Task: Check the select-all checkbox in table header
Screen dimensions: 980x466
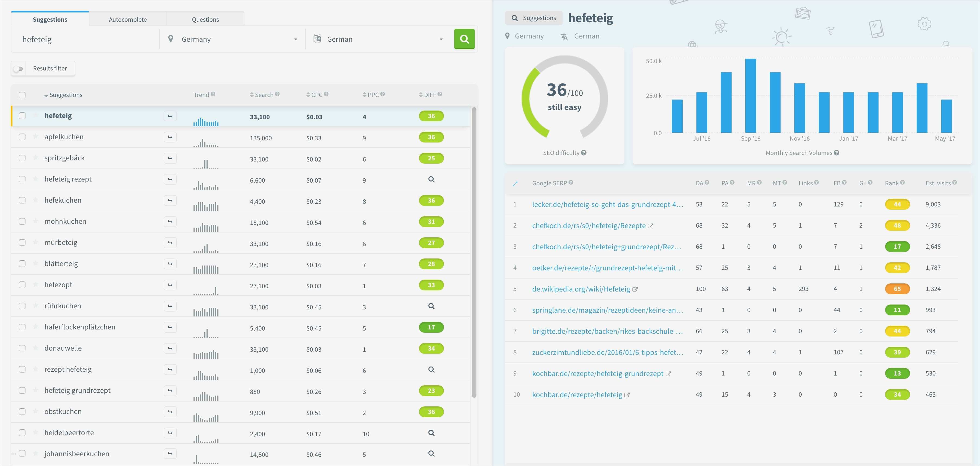Action: [22, 95]
